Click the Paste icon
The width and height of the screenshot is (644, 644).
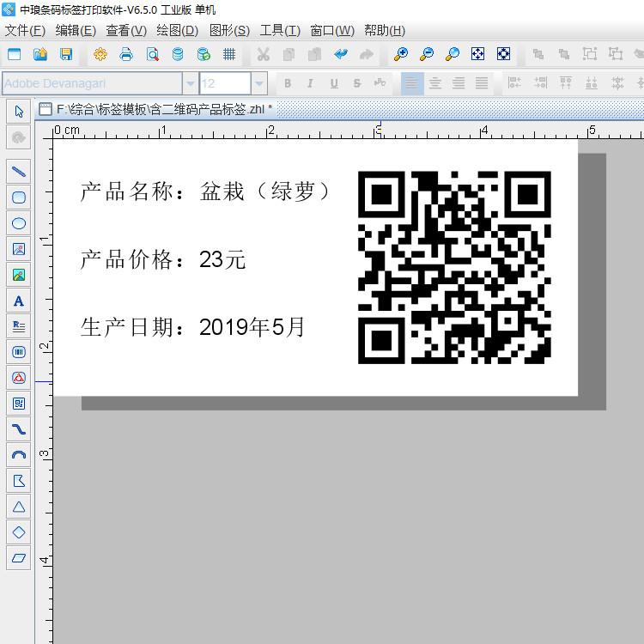click(x=314, y=54)
